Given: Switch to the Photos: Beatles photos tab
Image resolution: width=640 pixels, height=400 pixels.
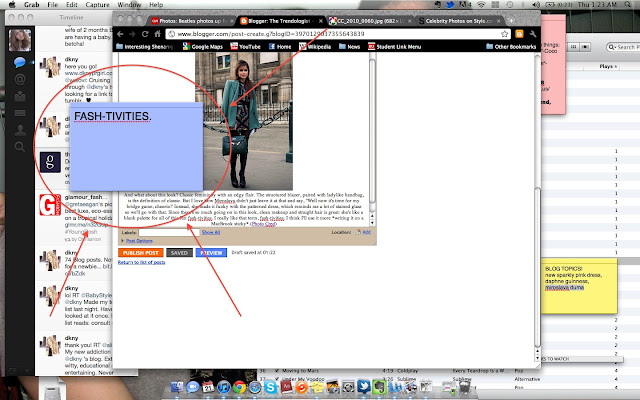Looking at the screenshot, I should point(192,21).
